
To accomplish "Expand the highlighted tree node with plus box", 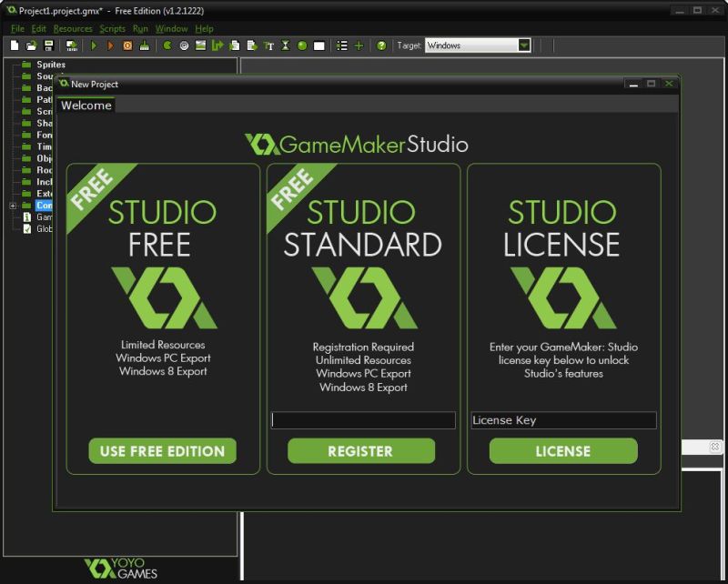I will point(13,206).
